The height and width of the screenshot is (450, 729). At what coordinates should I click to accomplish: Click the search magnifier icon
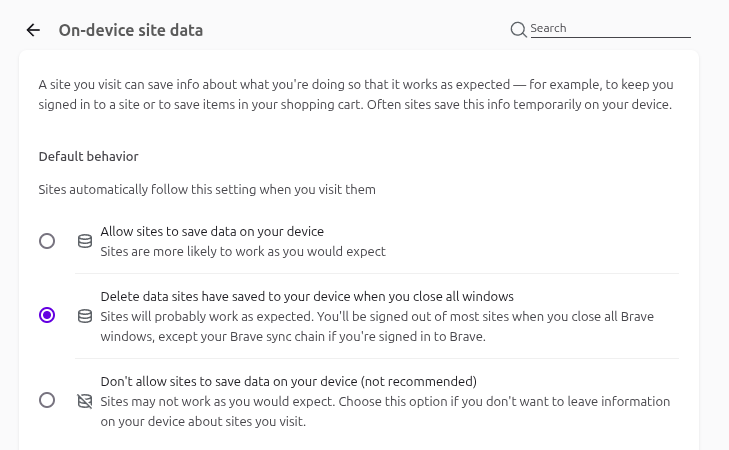[x=518, y=29]
